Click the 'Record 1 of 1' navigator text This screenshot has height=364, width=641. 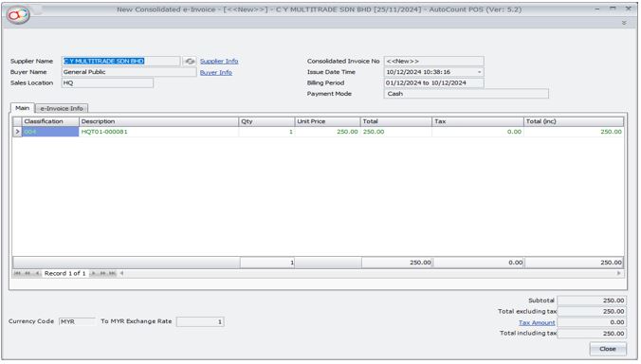(65, 273)
